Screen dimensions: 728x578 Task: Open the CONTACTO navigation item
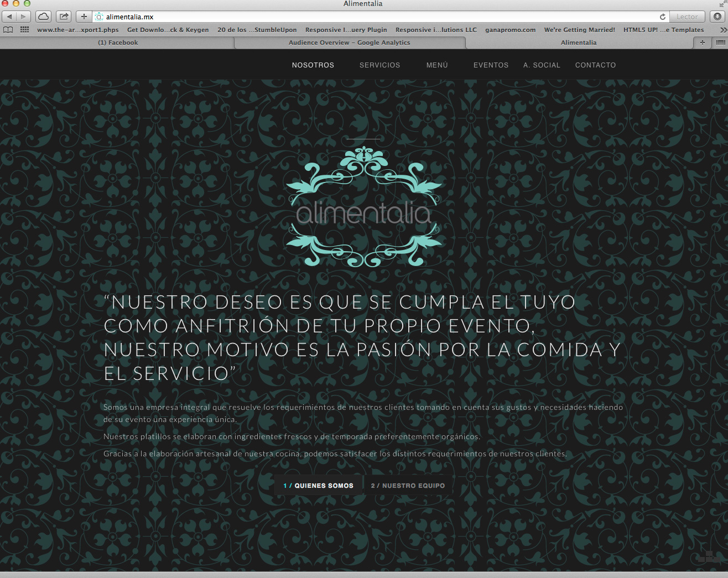[595, 65]
